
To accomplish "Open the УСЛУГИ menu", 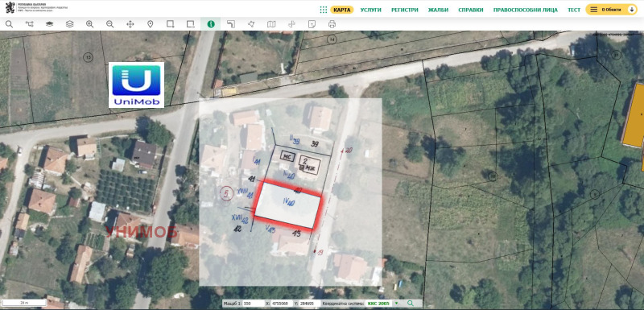I will pos(371,10).
